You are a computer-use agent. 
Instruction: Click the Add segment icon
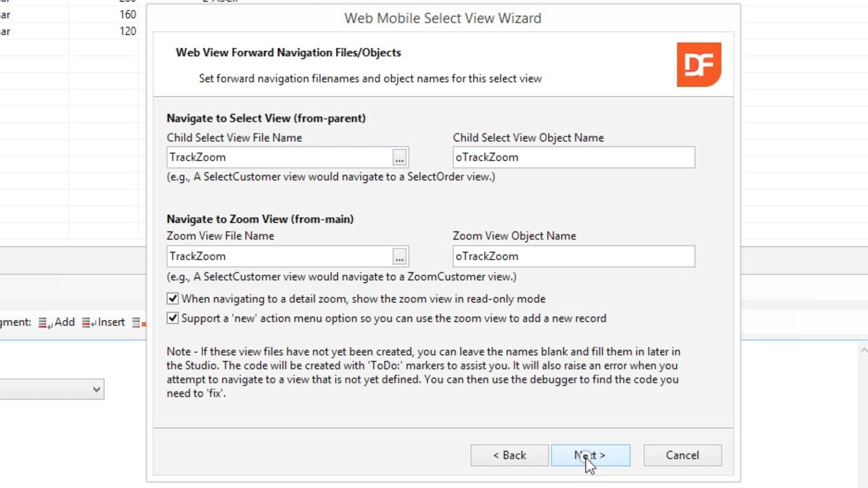45,323
